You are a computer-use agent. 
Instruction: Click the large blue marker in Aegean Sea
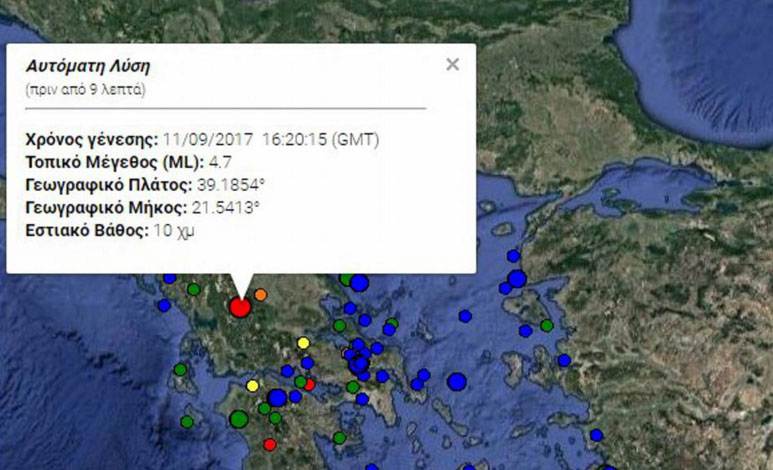[456, 381]
